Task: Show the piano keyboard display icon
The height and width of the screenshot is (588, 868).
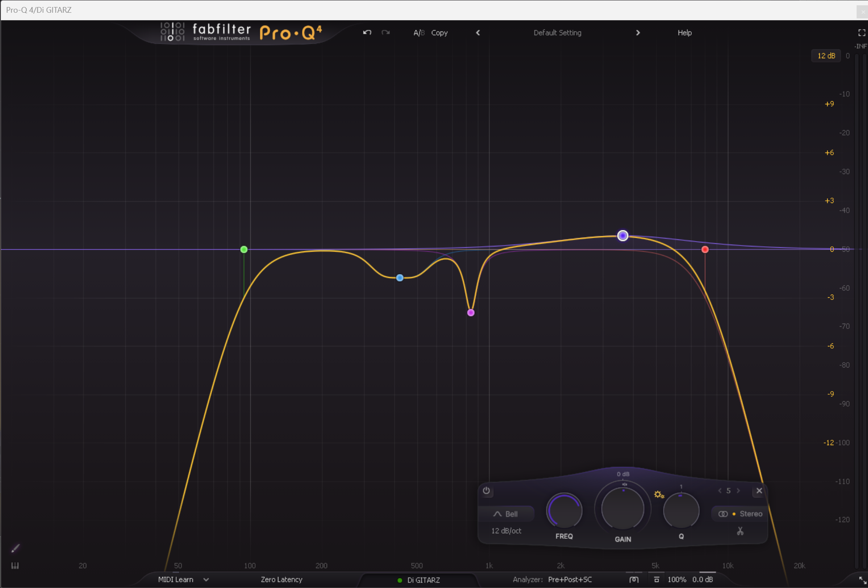Action: click(x=15, y=566)
